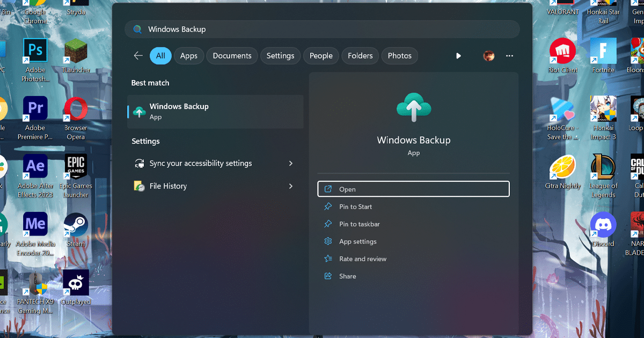This screenshot has height=338, width=644.
Task: Open the three-dot more options menu
Action: point(509,56)
